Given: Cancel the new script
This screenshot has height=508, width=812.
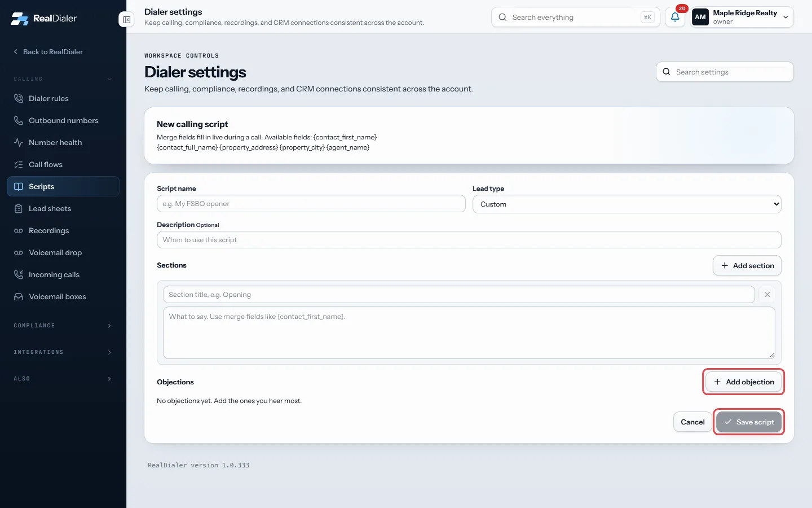Looking at the screenshot, I should 692,422.
